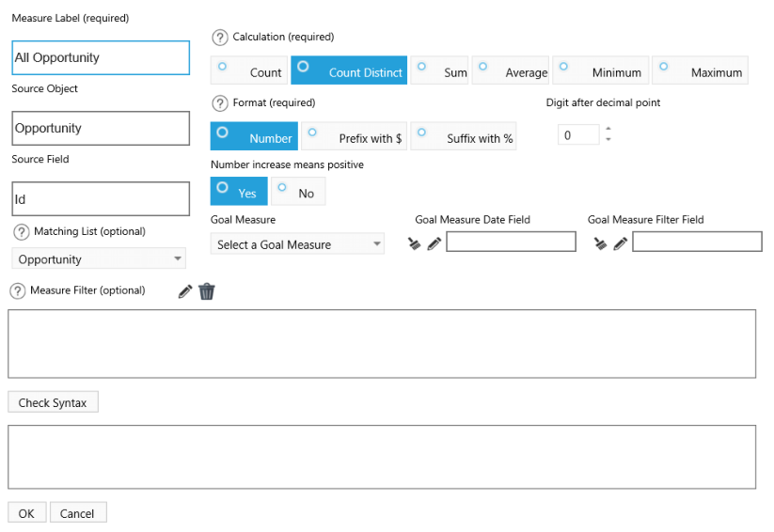Click the trash icon to delete measure filter

pyautogui.click(x=207, y=291)
